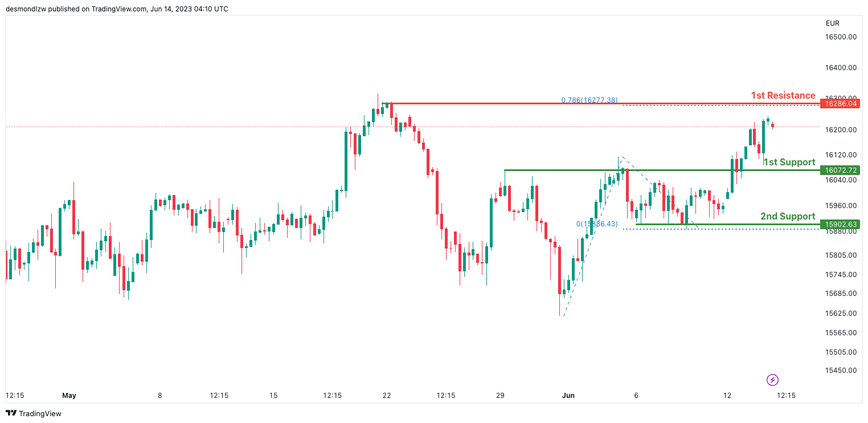This screenshot has height=423, width=868.
Task: Click the Jun label on time axis
Action: pyautogui.click(x=568, y=395)
